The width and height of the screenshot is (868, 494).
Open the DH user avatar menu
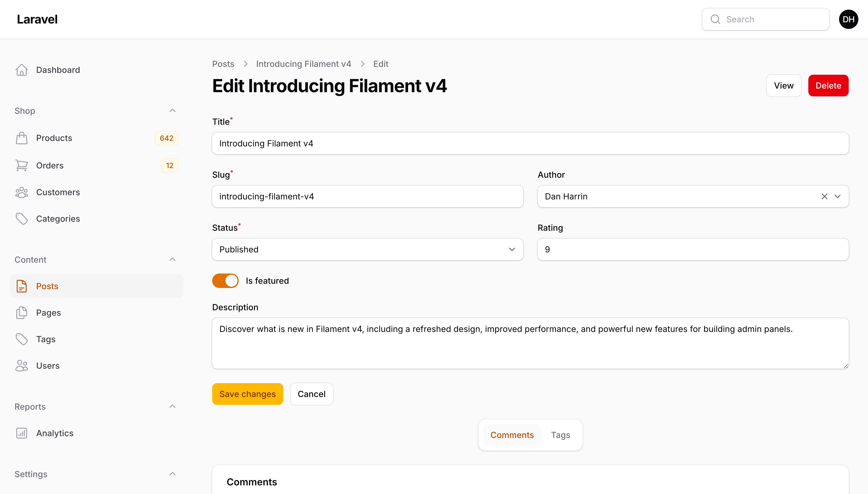848,19
